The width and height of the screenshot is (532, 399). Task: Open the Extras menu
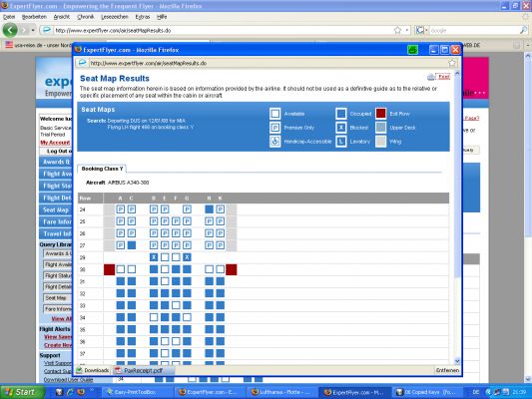(x=142, y=17)
